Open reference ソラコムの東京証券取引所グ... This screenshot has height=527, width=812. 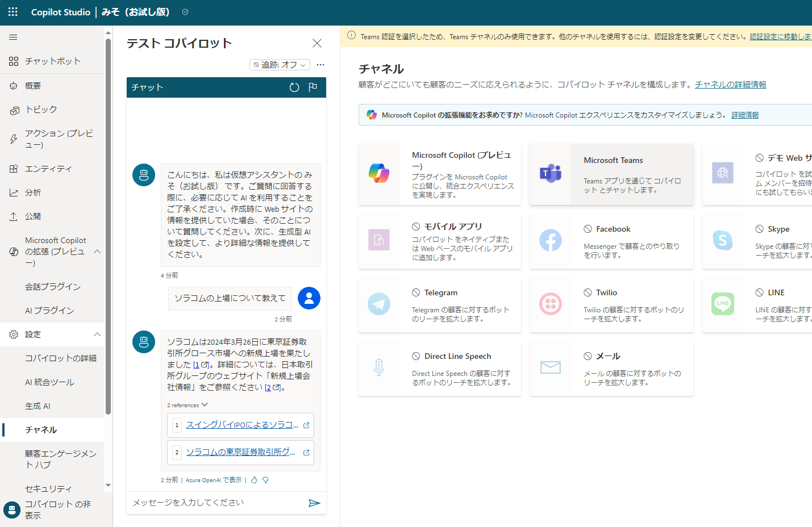pos(240,452)
